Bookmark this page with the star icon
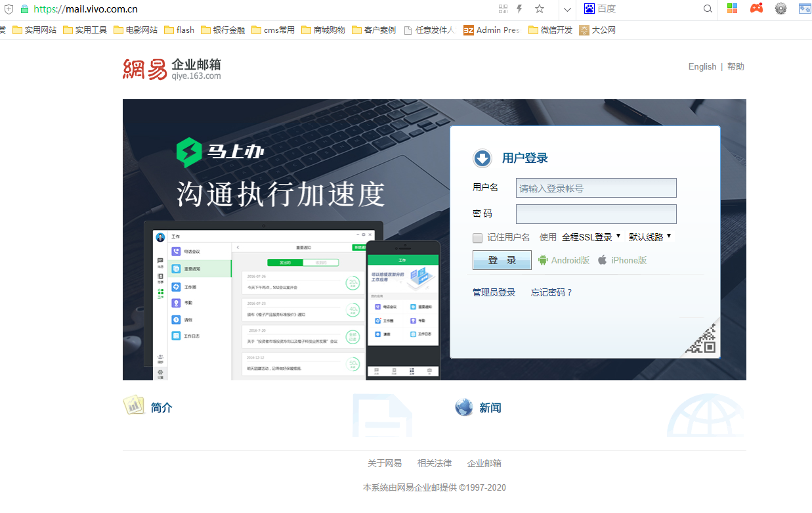The height and width of the screenshot is (513, 812). click(540, 9)
